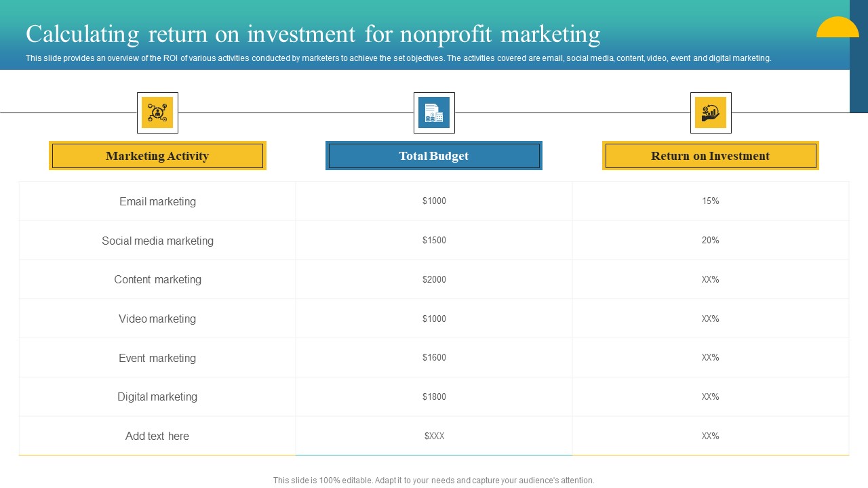
Task: Click the 100% editable footer note
Action: click(434, 481)
